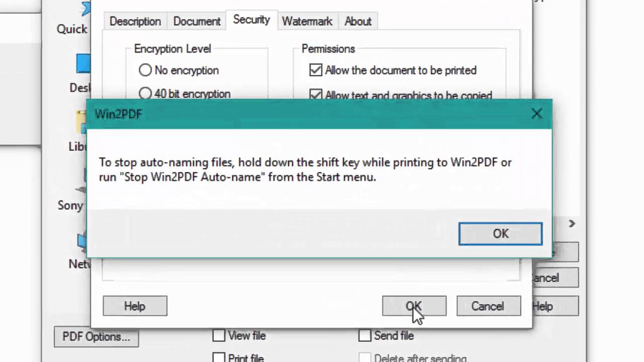Click OK in the Win2PDF message dialog

500,234
